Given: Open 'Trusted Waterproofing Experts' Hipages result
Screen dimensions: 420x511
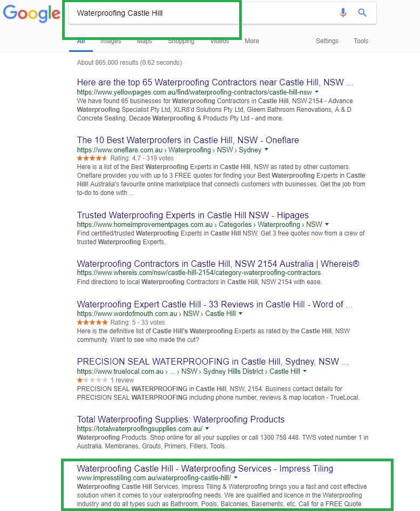Looking at the screenshot, I should point(193,215).
